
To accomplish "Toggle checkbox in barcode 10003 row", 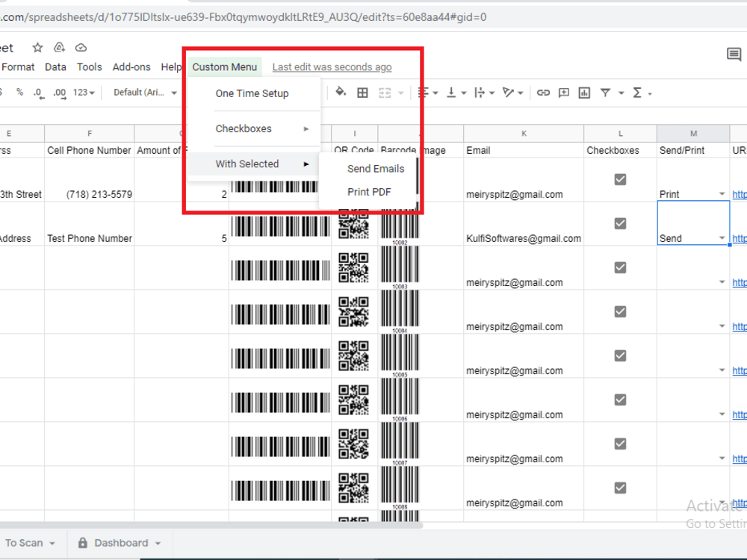I will pos(620,267).
